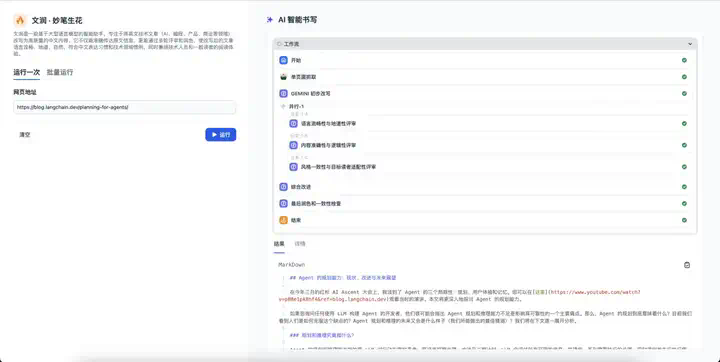This screenshot has width=720, height=362.
Task: Click the success check for 综合改进
Action: point(684,187)
